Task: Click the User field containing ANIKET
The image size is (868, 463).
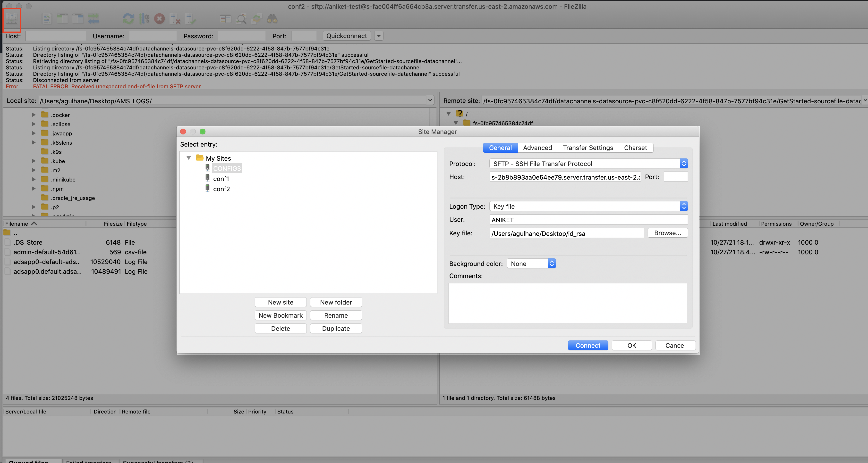Action: [x=588, y=220]
